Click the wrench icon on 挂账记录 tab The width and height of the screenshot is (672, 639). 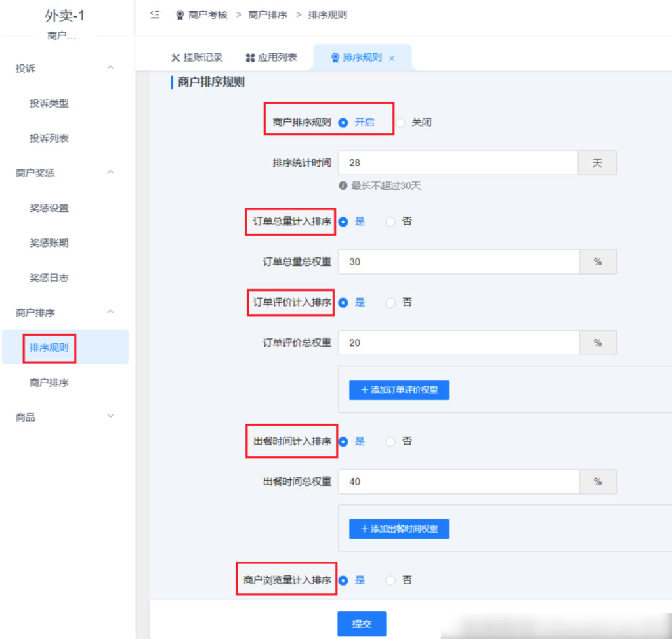[x=175, y=57]
